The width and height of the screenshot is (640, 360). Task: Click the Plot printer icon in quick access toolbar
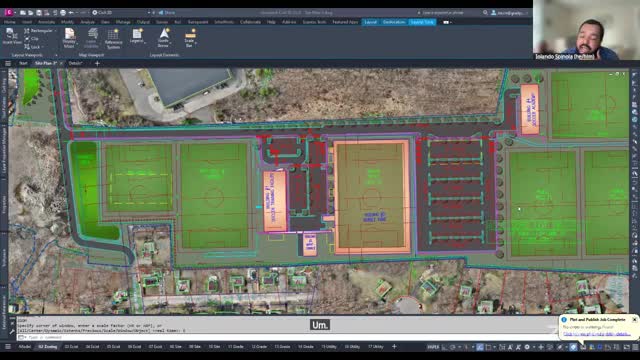pyautogui.click(x=63, y=13)
